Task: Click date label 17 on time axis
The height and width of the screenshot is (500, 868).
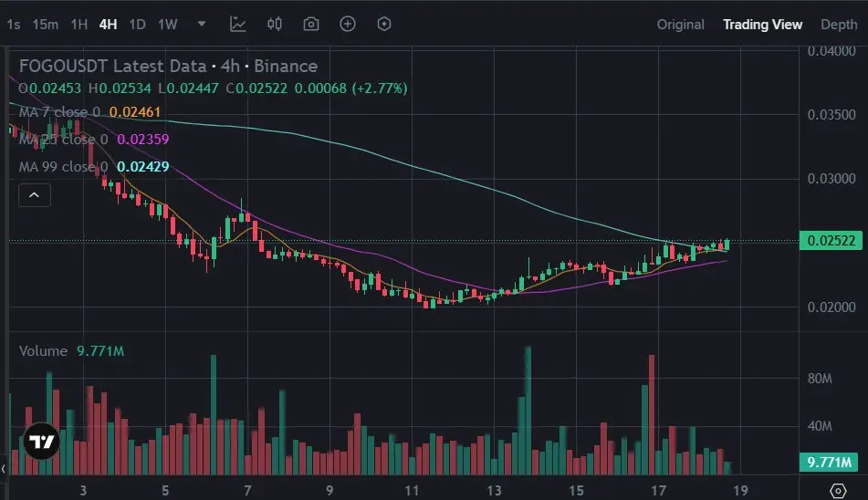Action: [658, 490]
